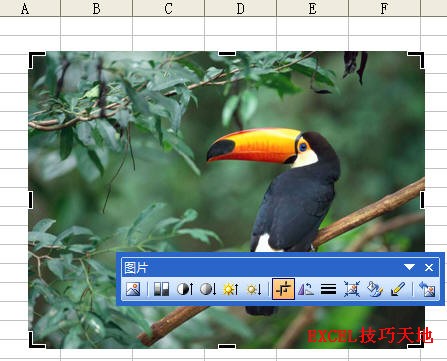Toggle the active Crop tool off

[x=283, y=289]
